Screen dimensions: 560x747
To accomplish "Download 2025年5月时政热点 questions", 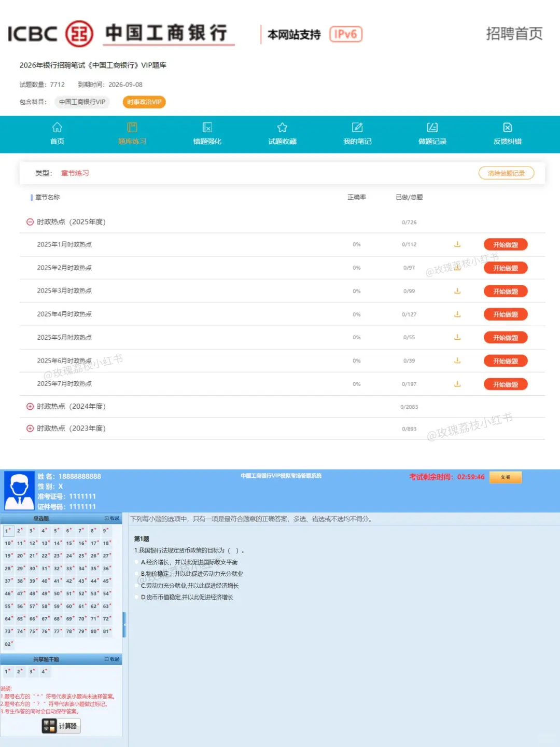I will [457, 337].
